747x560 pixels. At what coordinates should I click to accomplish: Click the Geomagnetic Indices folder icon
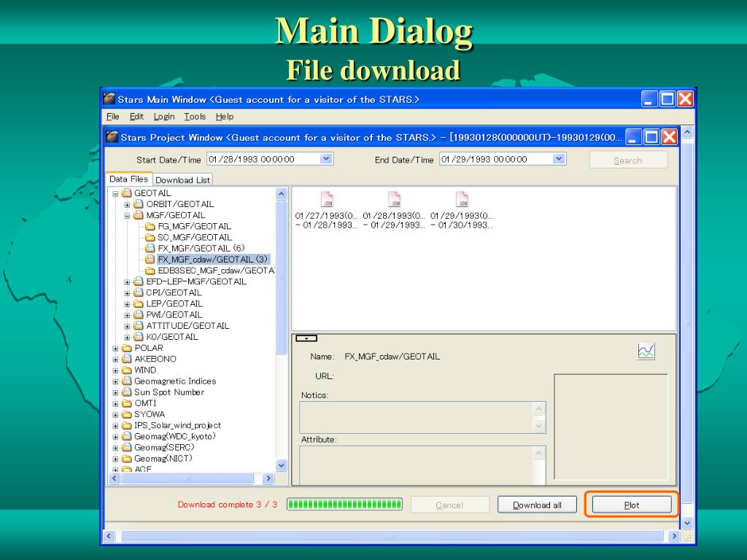coord(127,381)
